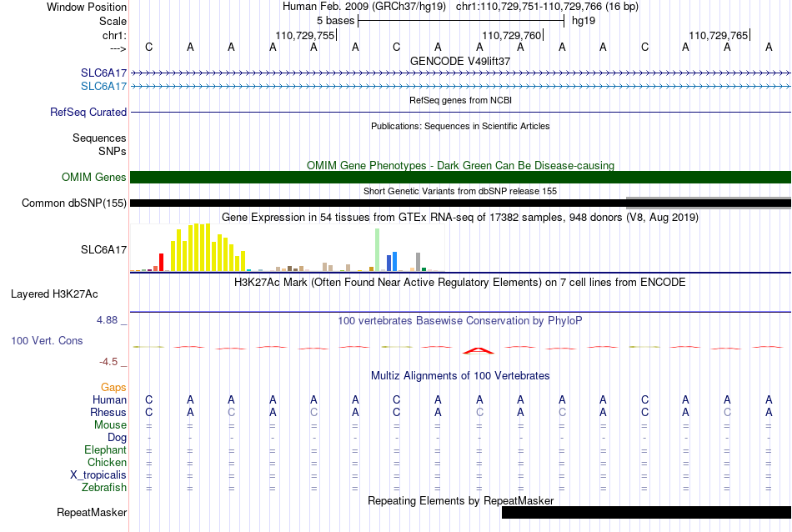Click the light green bar in GTEx chart
Viewport: 792px width, 532px height.
pyautogui.click(x=378, y=249)
